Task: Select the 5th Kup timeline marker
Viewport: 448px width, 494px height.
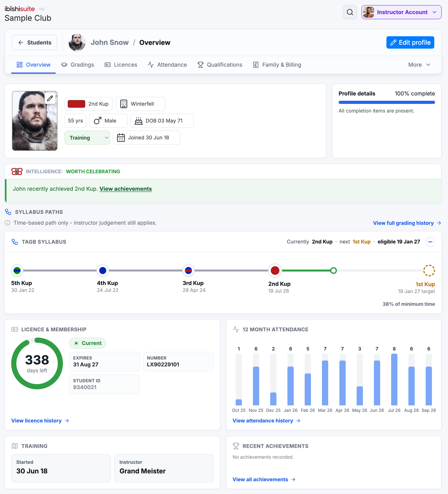Action: tap(17, 271)
